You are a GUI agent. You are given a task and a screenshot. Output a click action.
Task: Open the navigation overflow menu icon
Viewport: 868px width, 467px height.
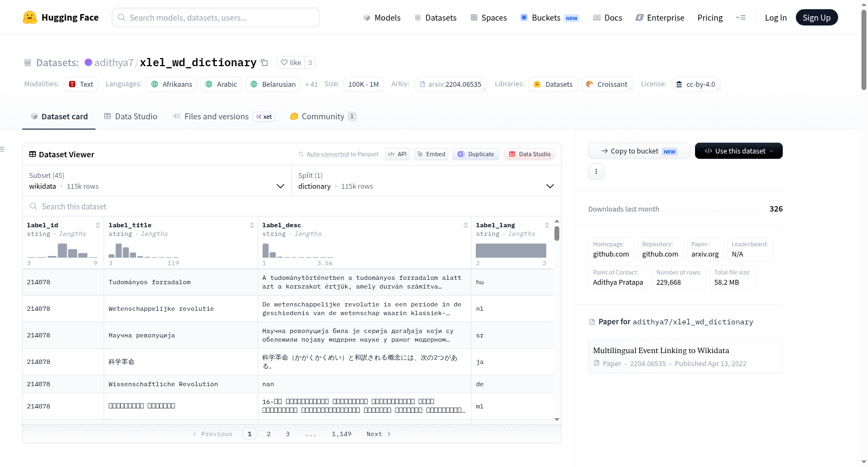(x=741, y=17)
